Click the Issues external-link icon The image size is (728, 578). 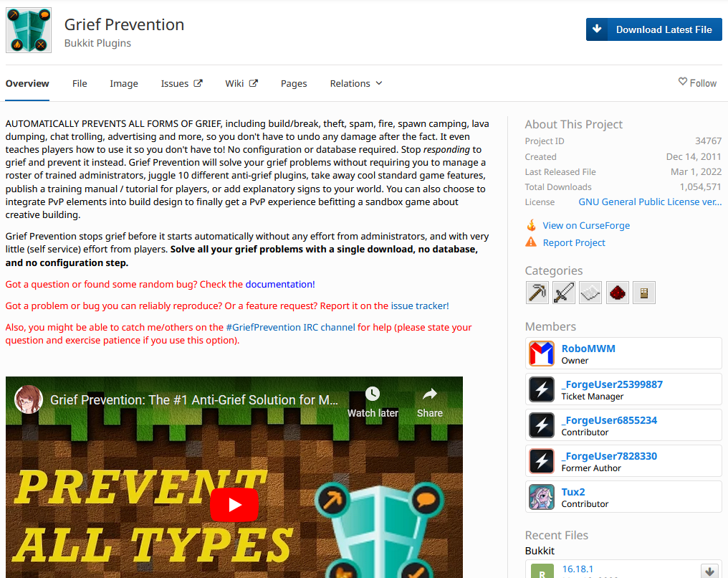[198, 83]
